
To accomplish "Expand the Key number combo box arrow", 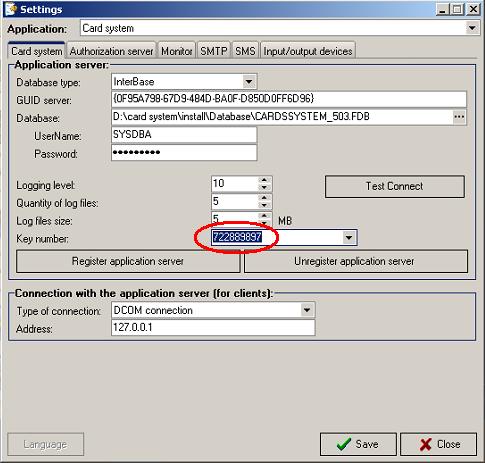I will pyautogui.click(x=349, y=238).
